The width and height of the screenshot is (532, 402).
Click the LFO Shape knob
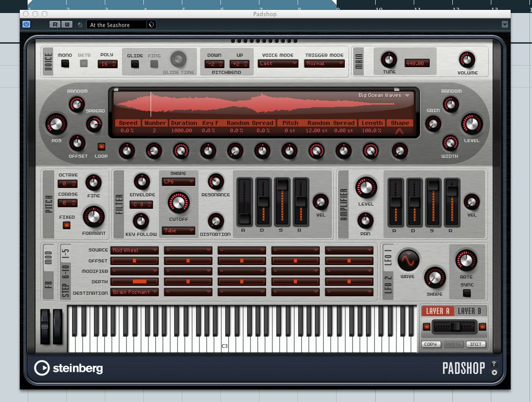[435, 278]
